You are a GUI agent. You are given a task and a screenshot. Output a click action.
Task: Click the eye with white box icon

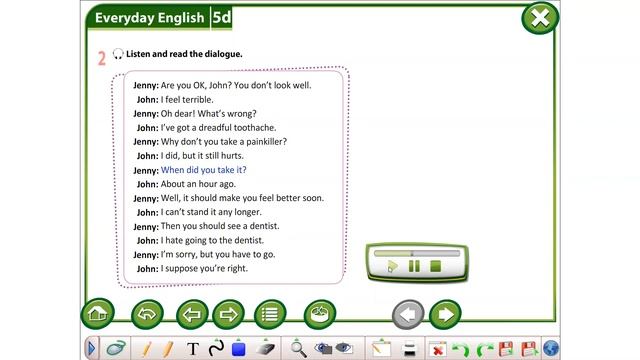(344, 348)
